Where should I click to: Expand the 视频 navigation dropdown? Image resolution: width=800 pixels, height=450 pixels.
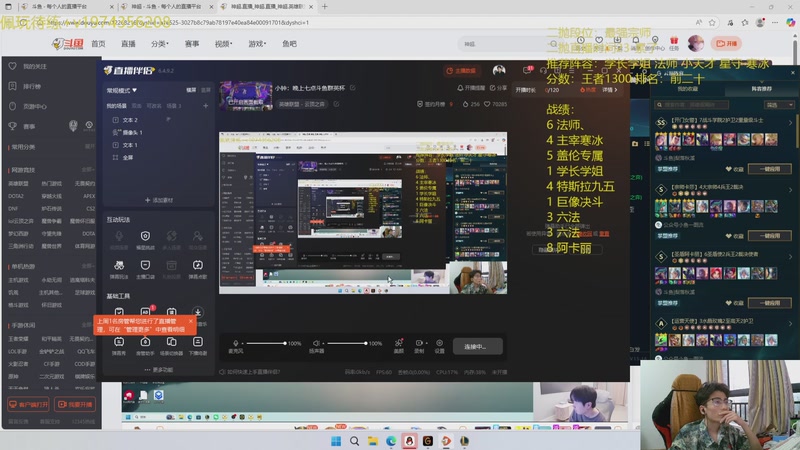pos(223,44)
